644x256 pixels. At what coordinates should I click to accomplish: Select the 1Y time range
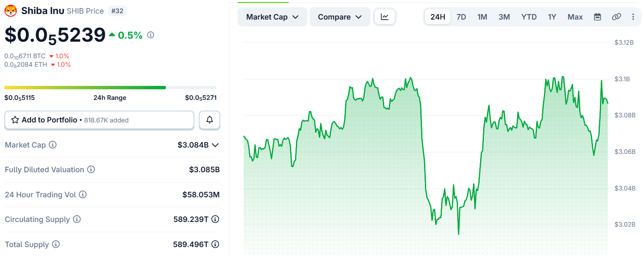tap(552, 17)
